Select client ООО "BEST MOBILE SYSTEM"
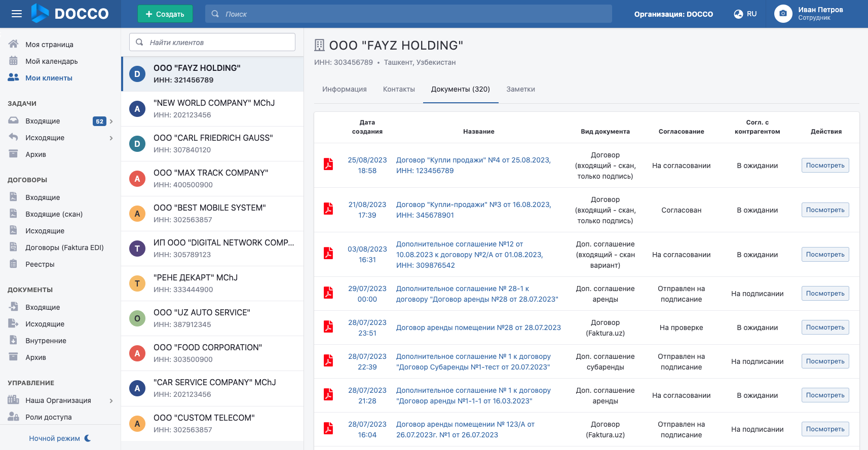868x450 pixels. point(212,214)
